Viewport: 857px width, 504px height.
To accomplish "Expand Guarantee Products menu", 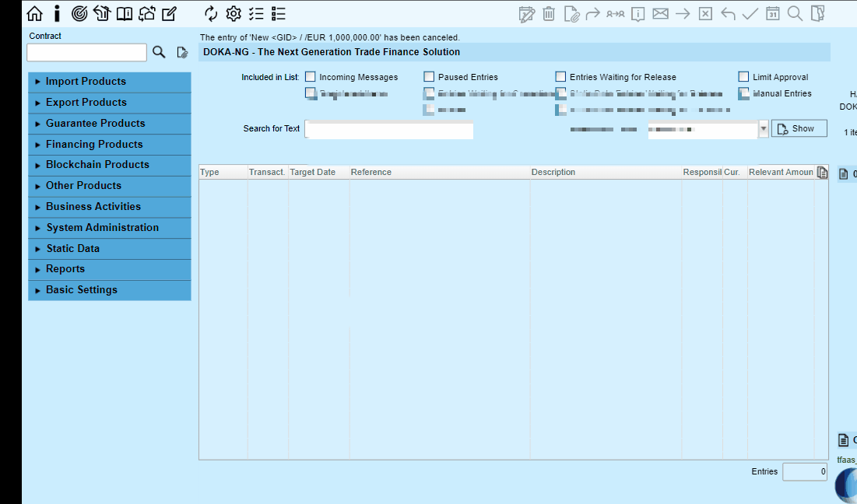I will pos(109,124).
